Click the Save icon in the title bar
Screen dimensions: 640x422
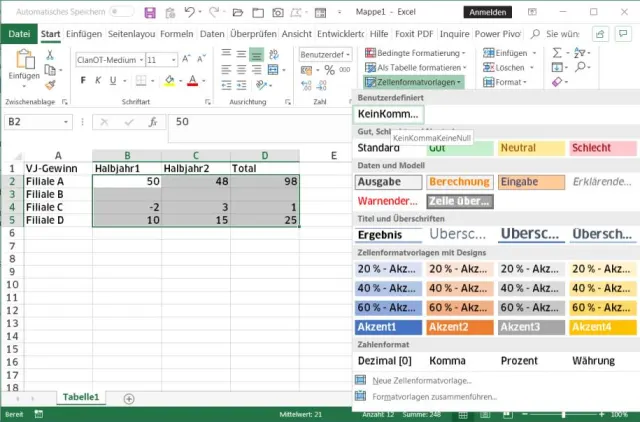[x=150, y=13]
